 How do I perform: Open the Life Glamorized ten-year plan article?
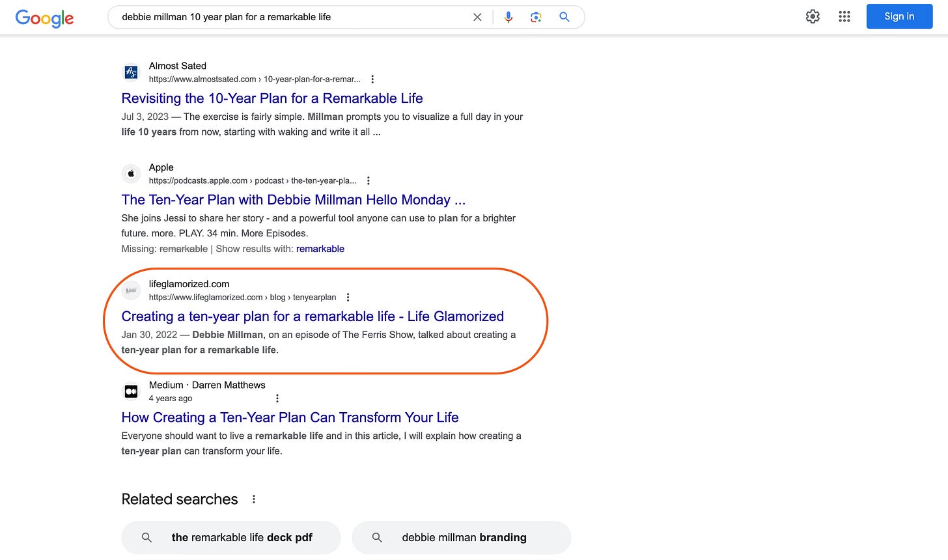click(x=313, y=316)
